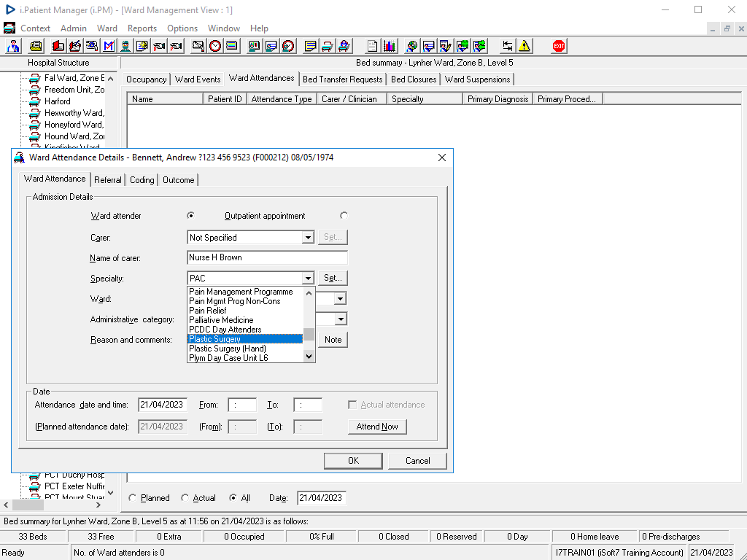
Task: Click the envelope with pen toolbar icon
Action: (x=198, y=46)
